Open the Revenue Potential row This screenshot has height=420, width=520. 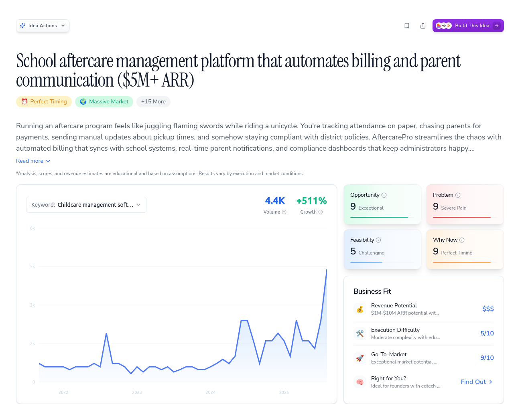click(423, 309)
